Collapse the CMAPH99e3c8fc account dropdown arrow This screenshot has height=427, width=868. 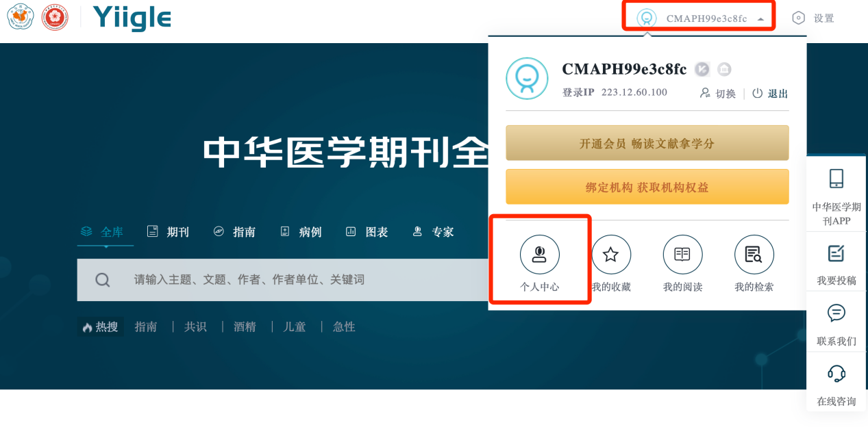760,19
